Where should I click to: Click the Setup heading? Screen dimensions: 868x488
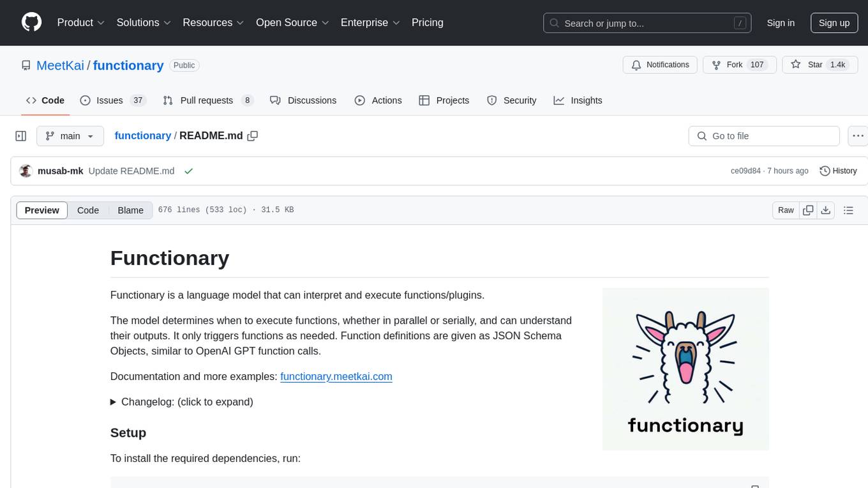(x=128, y=432)
